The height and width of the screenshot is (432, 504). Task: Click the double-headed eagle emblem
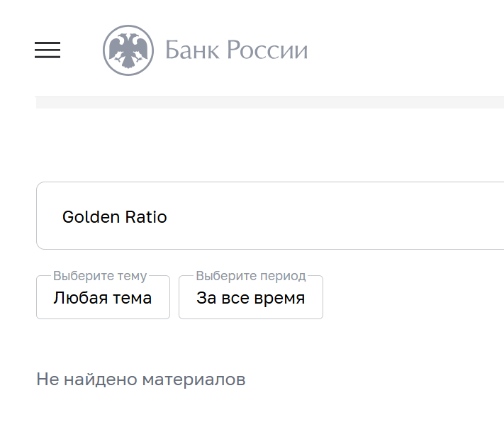[128, 50]
